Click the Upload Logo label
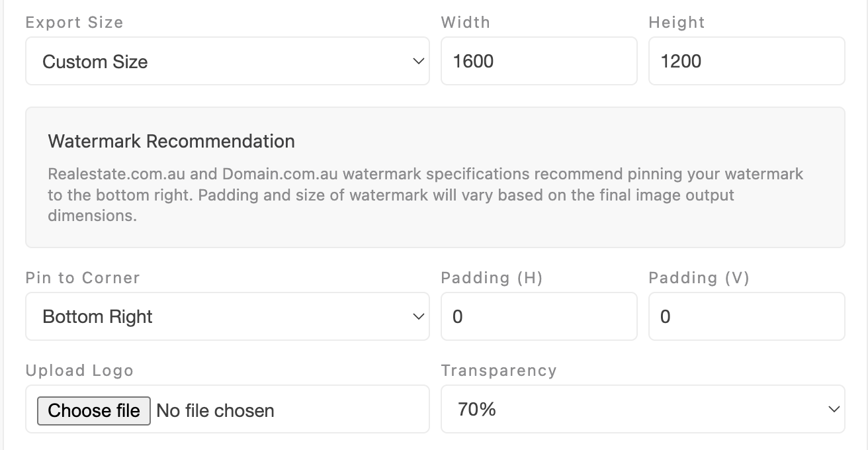 [79, 371]
